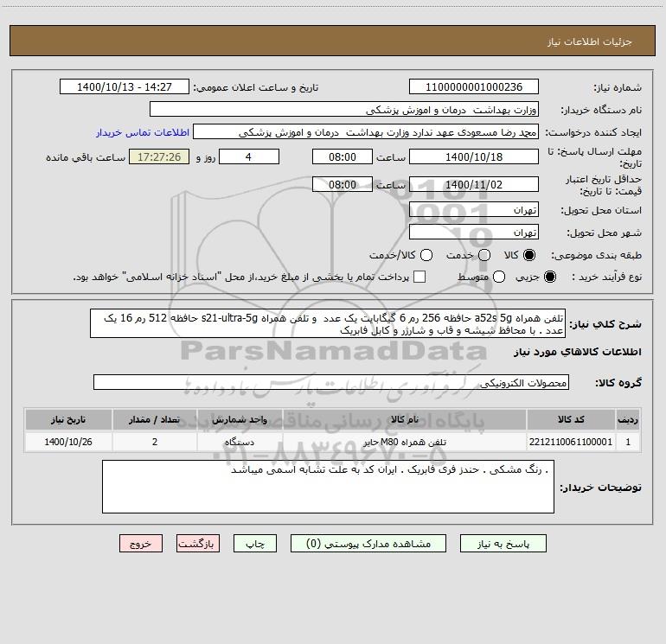This screenshot has height=644, width=666.
Task: Click the response deadline time field beside 1400/10/18
Action: point(343,156)
